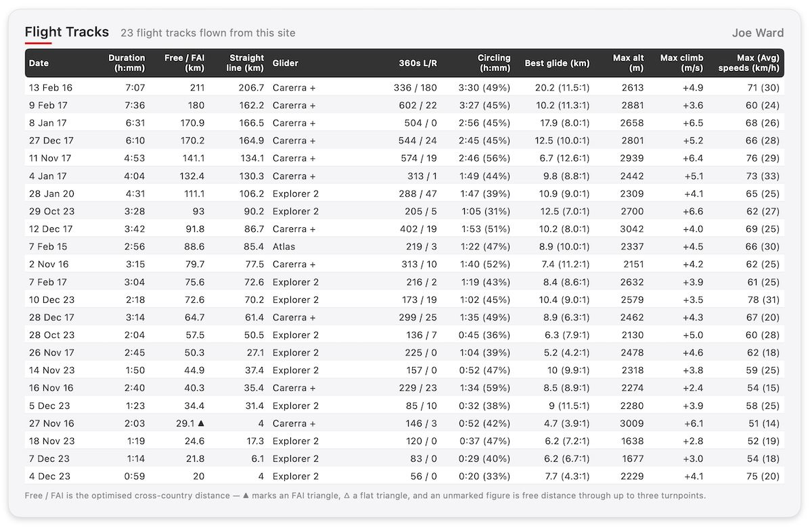Sort by Free / FAI (km) header

[x=184, y=63]
